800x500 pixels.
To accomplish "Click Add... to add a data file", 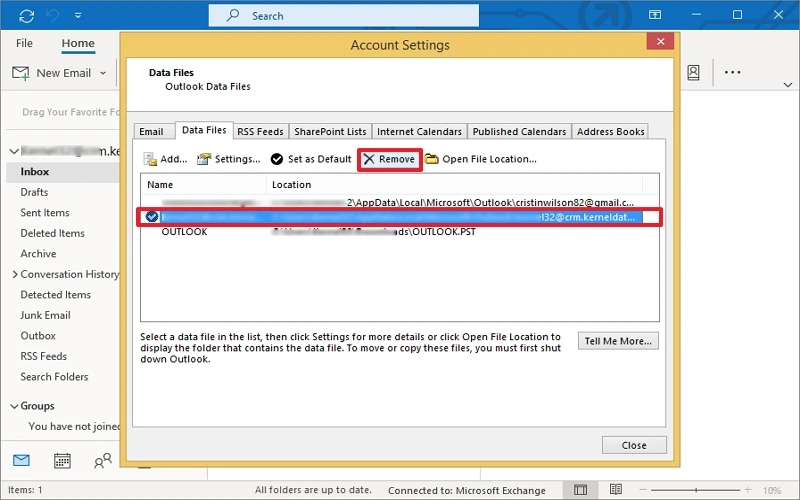I will pos(165,159).
